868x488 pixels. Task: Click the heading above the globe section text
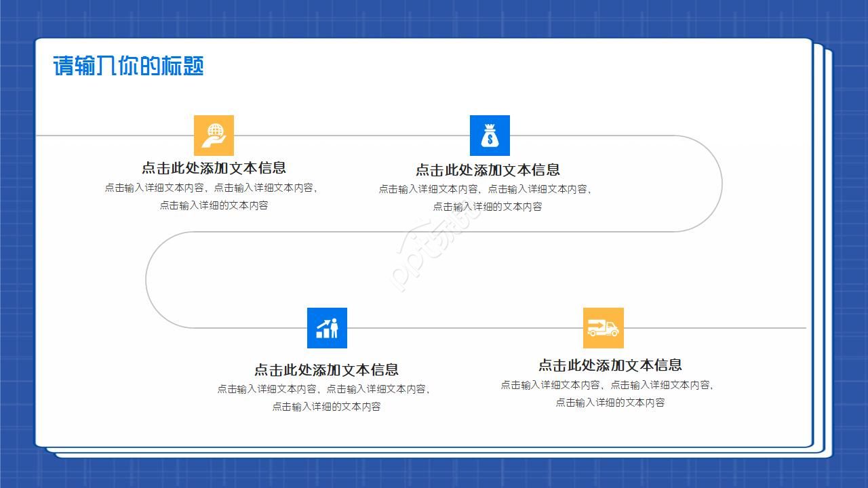click(x=213, y=167)
